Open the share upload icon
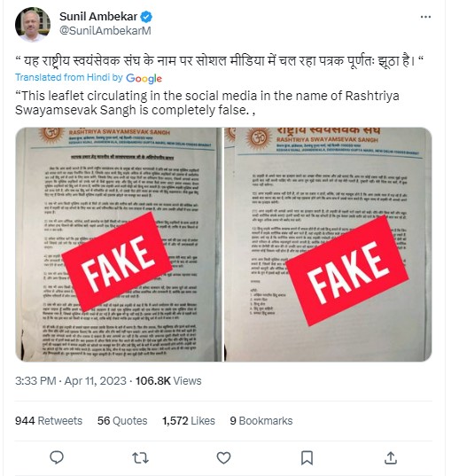 point(391,457)
